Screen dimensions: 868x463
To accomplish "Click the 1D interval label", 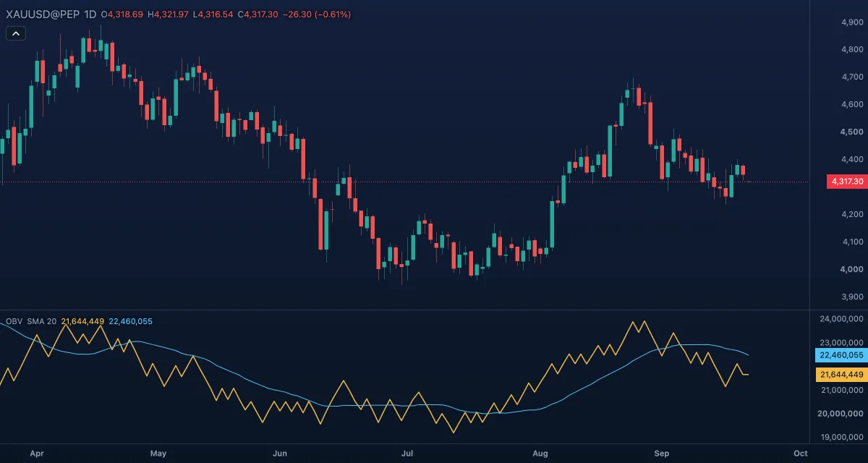I will click(x=90, y=14).
